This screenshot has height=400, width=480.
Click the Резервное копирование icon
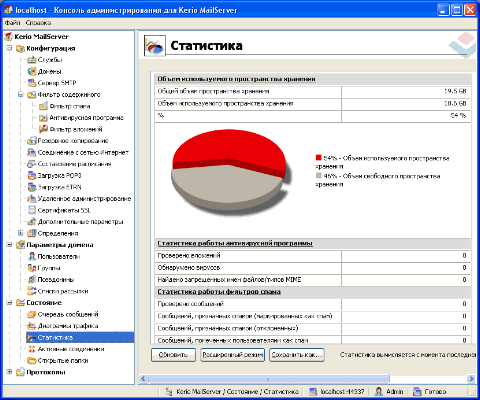pyautogui.click(x=32, y=141)
